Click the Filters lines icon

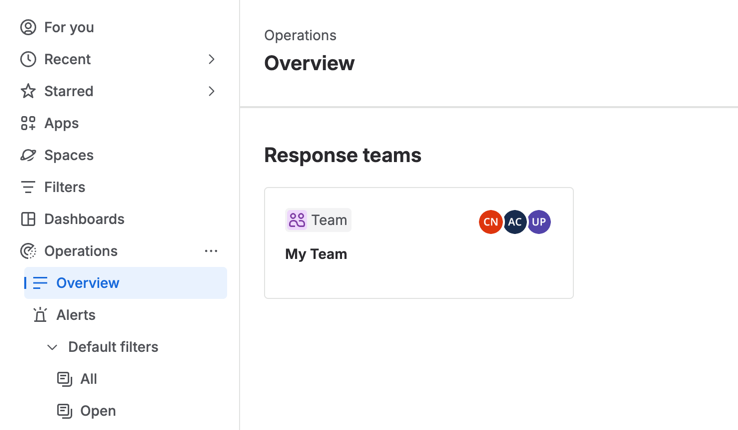point(28,187)
